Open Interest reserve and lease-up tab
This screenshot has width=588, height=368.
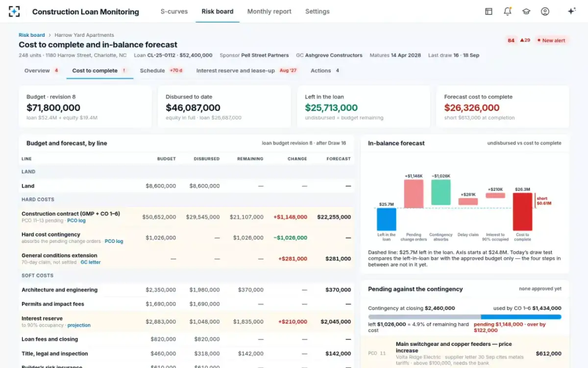pyautogui.click(x=247, y=71)
